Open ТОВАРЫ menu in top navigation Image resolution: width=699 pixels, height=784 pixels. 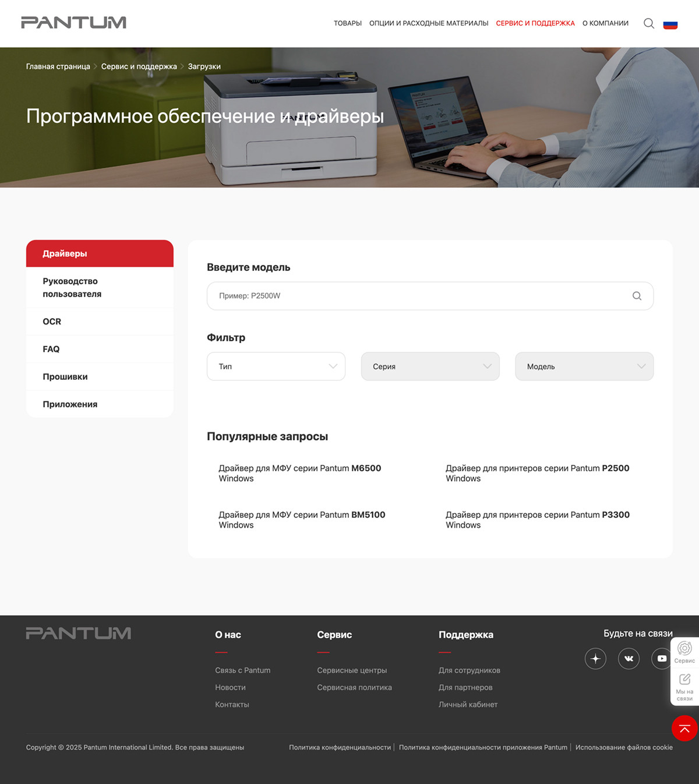348,23
